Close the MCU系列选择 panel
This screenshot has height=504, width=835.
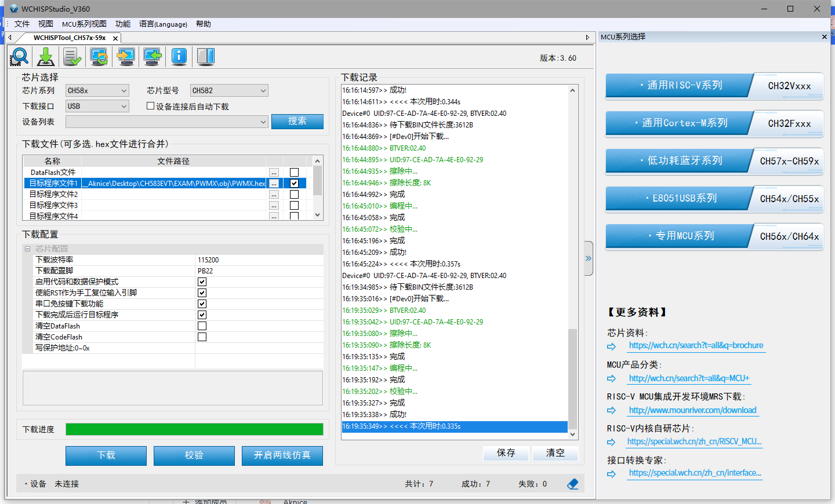tap(825, 37)
